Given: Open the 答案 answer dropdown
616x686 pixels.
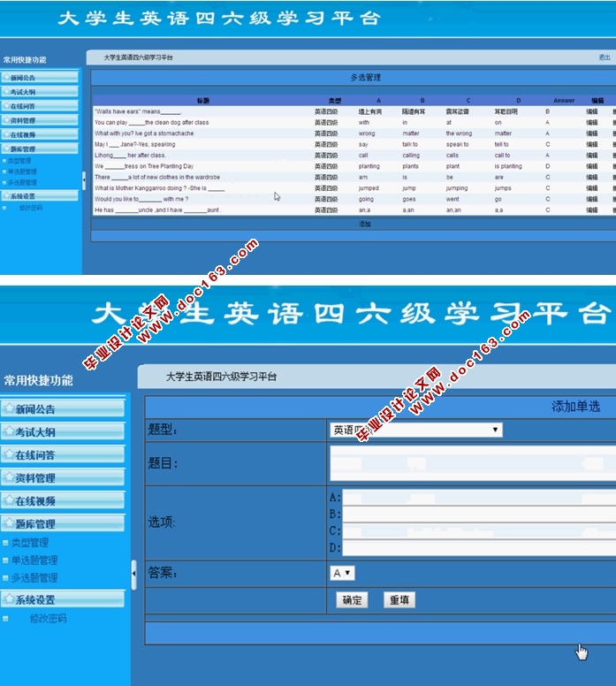Looking at the screenshot, I should [342, 573].
